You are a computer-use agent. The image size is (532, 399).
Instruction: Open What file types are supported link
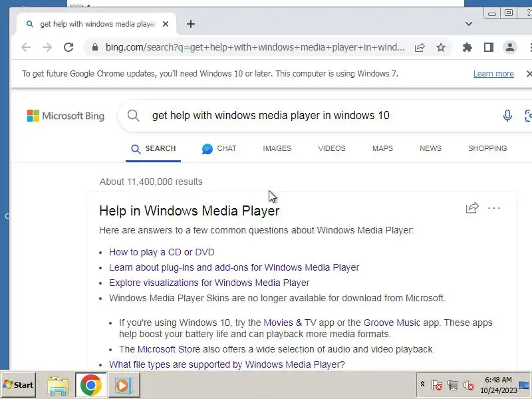[x=227, y=364]
